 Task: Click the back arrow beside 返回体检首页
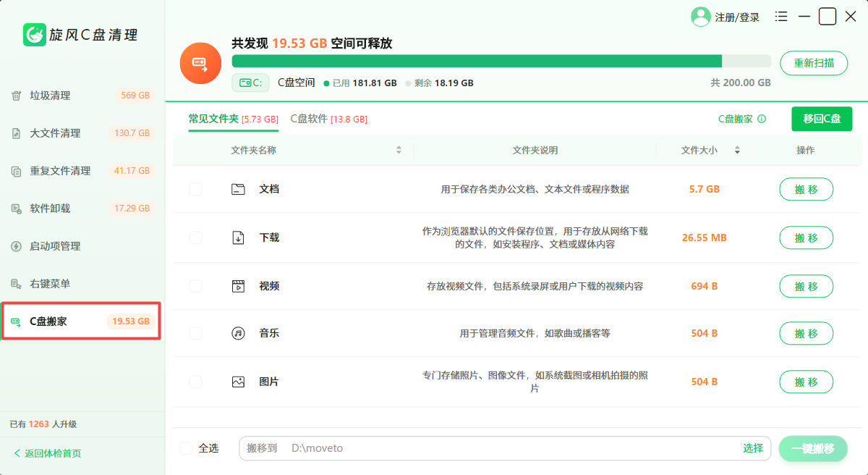[x=17, y=453]
